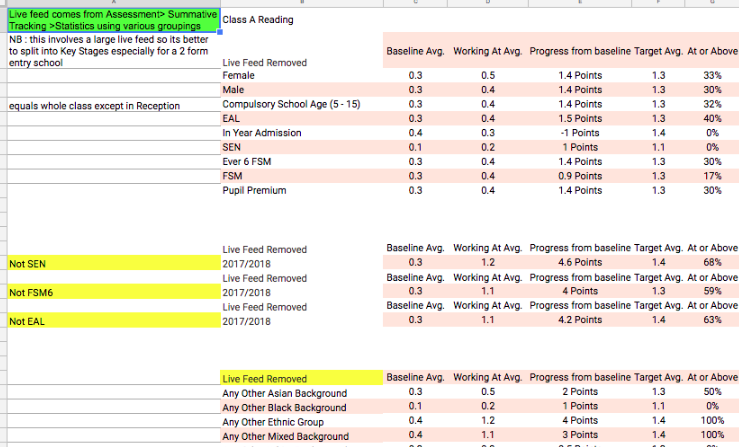Select the 'Compulsory School Age (5 - 15)' cell
The image size is (739, 447).
pos(288,104)
